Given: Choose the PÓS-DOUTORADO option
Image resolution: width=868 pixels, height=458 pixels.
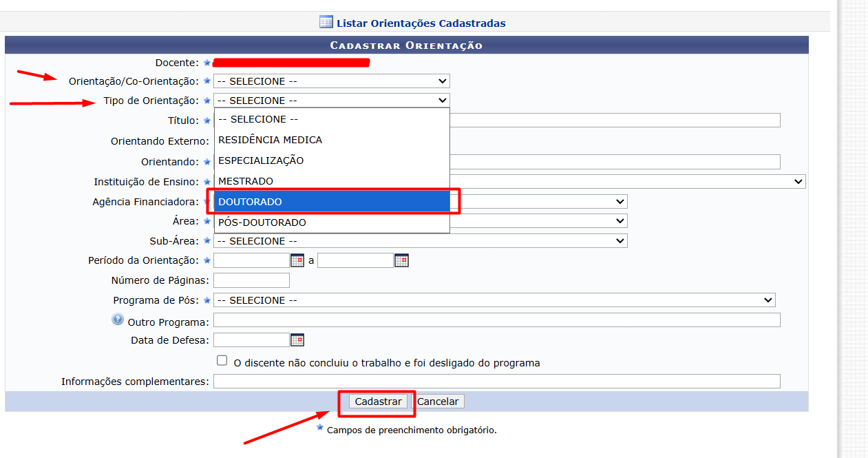Looking at the screenshot, I should pyautogui.click(x=332, y=222).
